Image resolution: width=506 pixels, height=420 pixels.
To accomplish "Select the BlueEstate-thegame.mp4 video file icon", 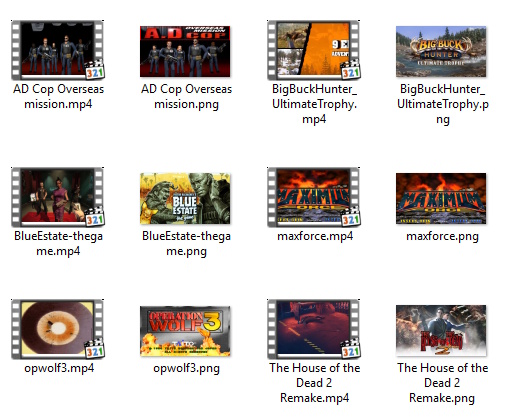I will [57, 197].
